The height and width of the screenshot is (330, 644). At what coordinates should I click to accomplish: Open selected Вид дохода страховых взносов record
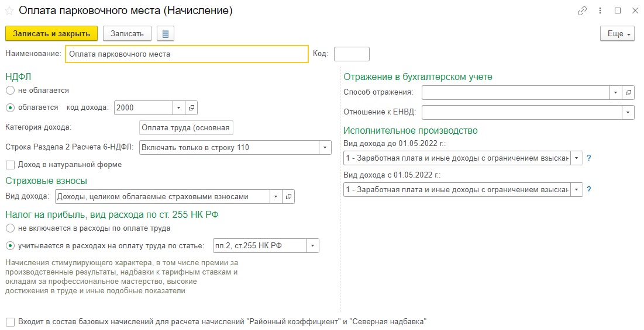click(288, 197)
